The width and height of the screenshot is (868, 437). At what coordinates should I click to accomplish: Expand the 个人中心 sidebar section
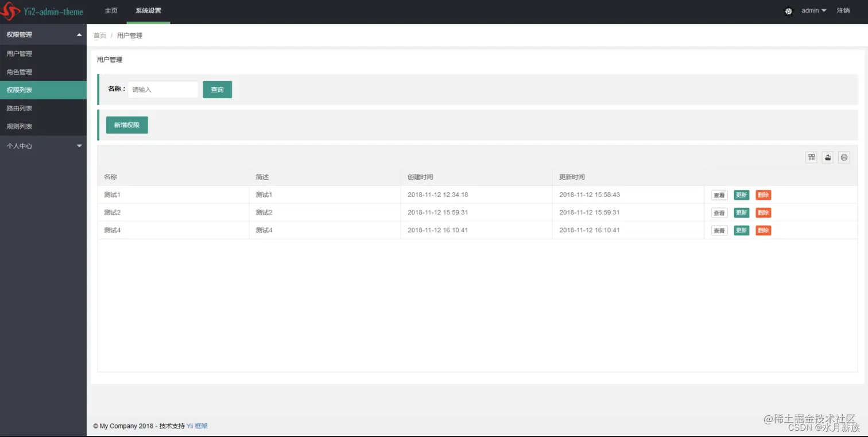[x=43, y=146]
